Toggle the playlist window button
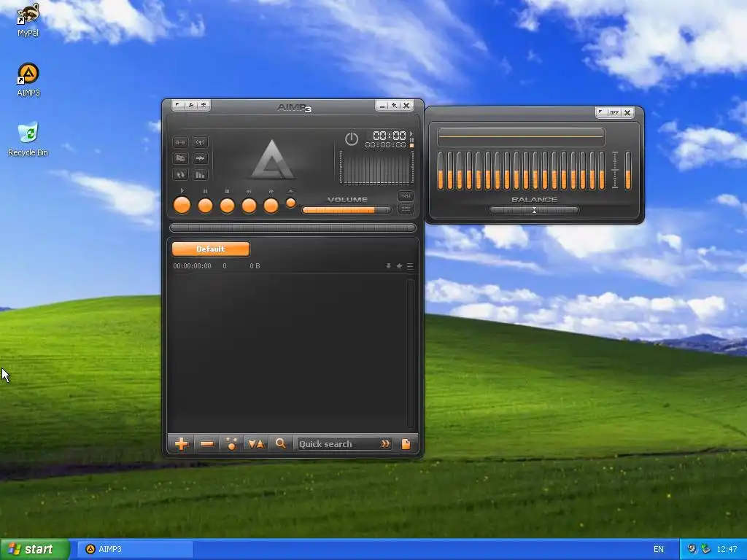 [x=406, y=209]
